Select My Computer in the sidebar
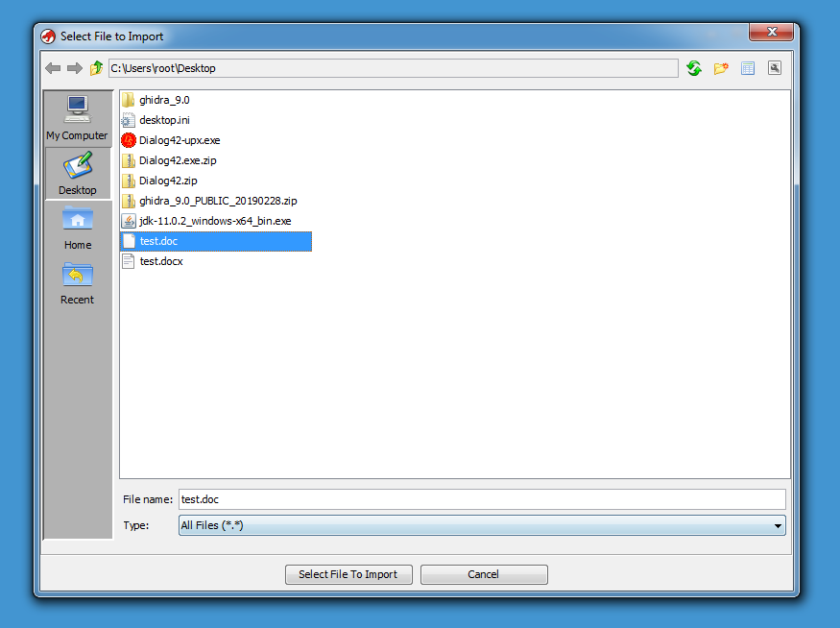 pos(77,118)
